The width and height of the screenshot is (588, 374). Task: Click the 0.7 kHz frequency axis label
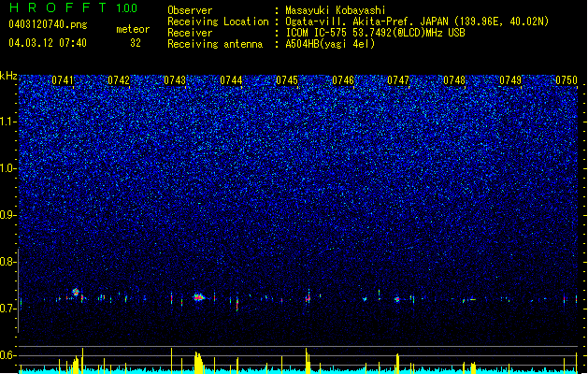click(8, 309)
